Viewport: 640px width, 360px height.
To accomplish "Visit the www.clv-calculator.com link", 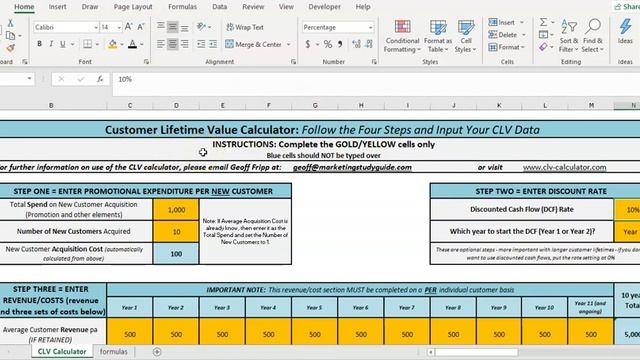I will [x=564, y=167].
